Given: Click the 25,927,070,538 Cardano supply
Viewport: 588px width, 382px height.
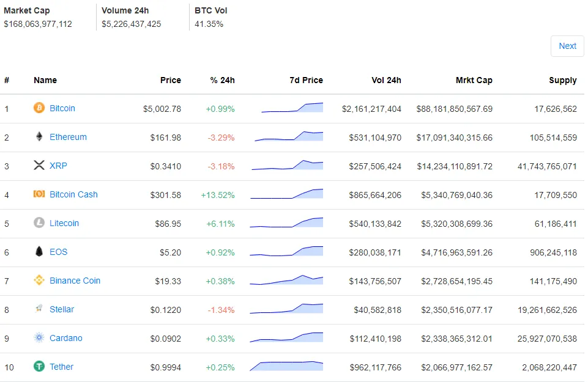Looking at the screenshot, I should pos(547,339).
